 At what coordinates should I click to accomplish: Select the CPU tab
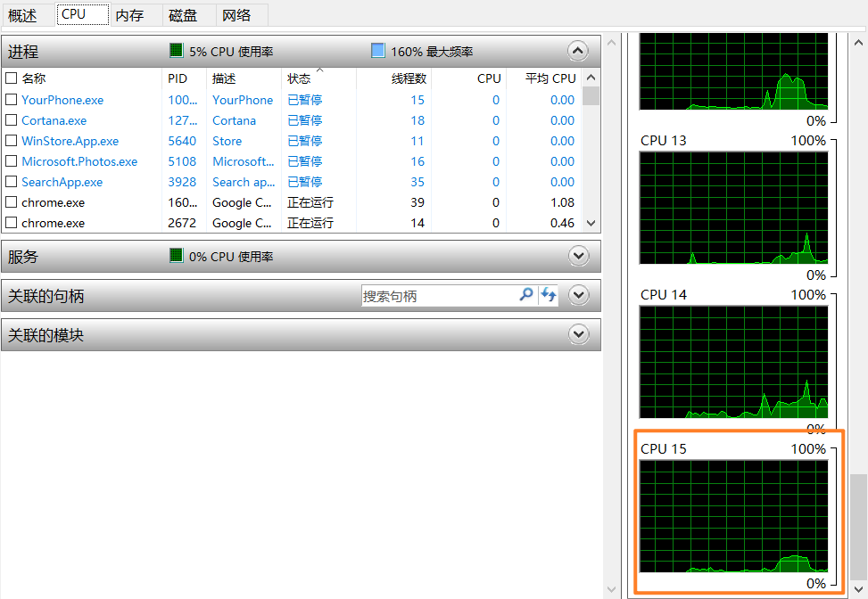click(x=82, y=14)
